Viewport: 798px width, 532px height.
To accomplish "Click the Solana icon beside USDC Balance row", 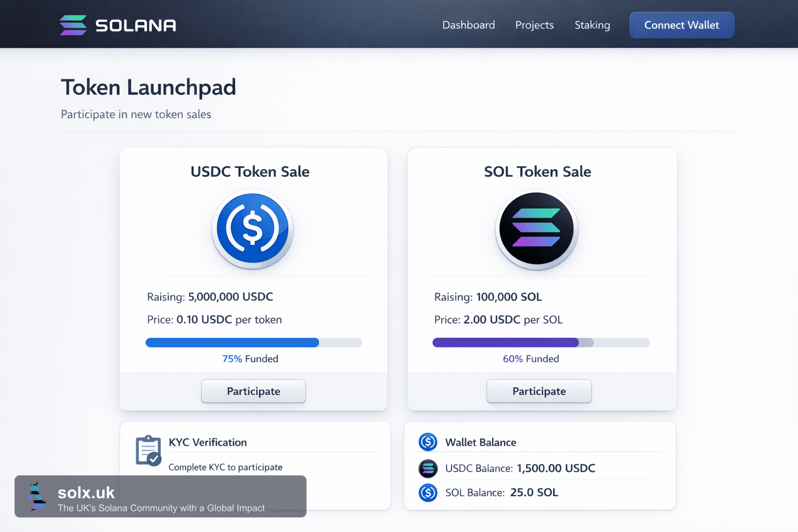I will (x=428, y=469).
